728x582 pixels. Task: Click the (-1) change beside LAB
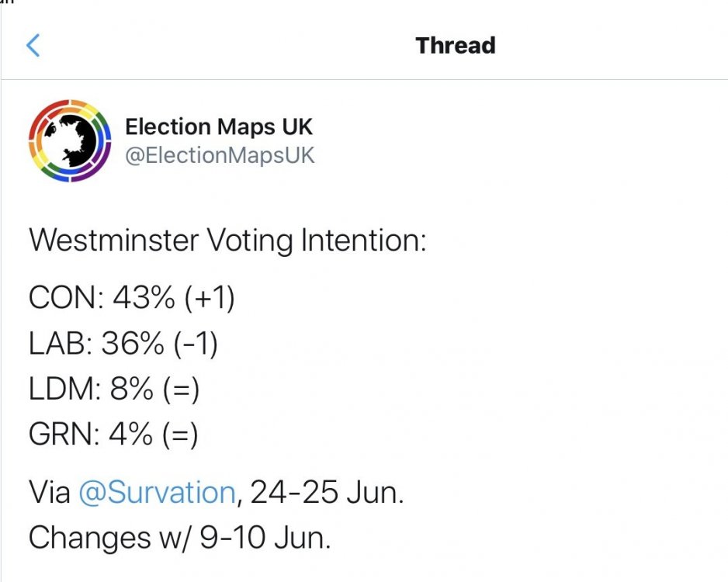(193, 344)
